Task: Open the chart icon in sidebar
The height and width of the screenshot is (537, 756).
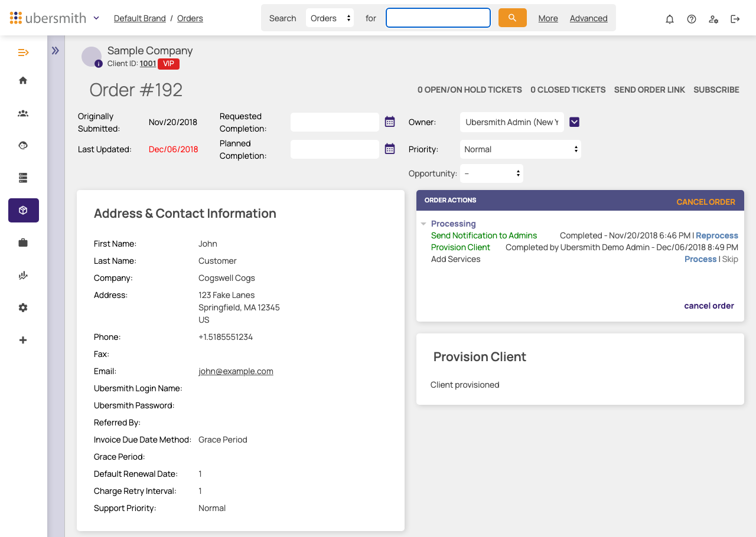Action: [x=23, y=275]
